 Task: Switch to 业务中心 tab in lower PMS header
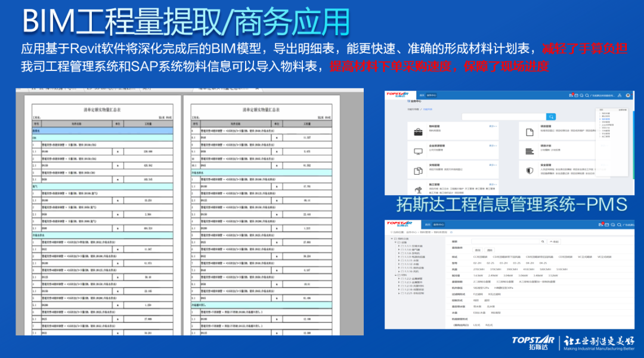point(439,225)
